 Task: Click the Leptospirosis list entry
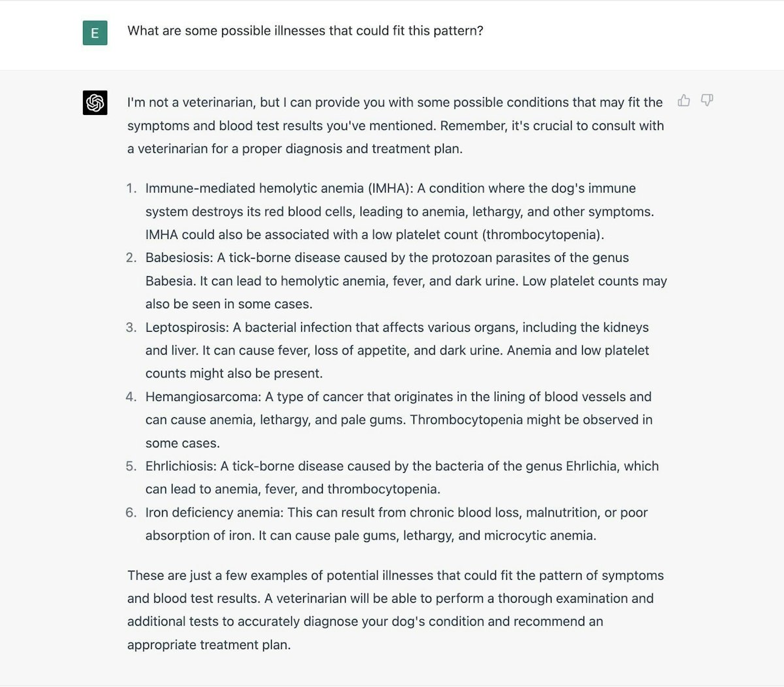click(x=397, y=350)
